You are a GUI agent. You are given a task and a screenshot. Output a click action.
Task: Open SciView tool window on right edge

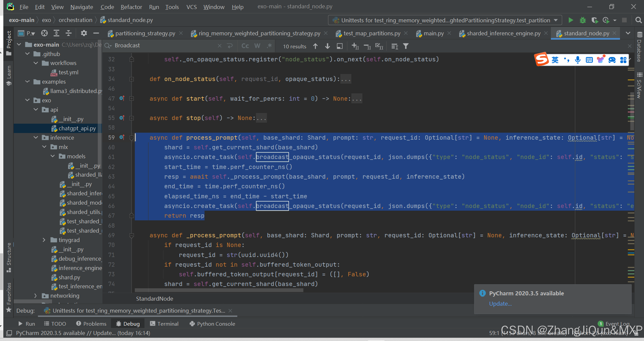tap(639, 85)
